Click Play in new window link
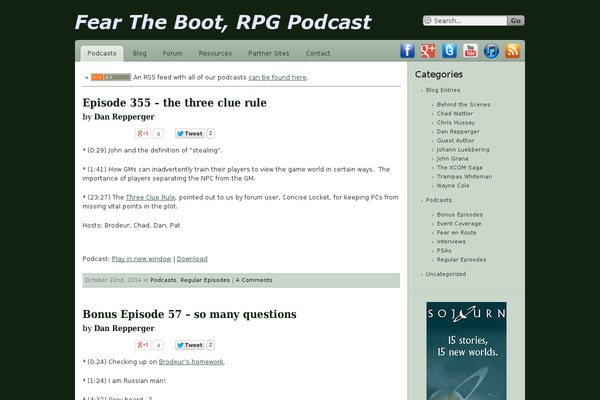The height and width of the screenshot is (400, 600). pos(141,259)
